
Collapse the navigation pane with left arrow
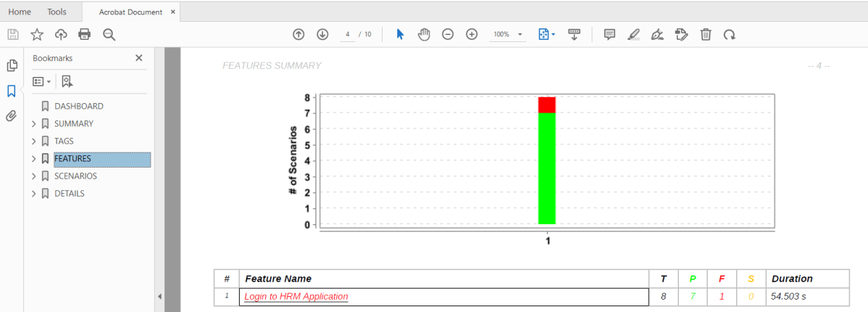159,296
